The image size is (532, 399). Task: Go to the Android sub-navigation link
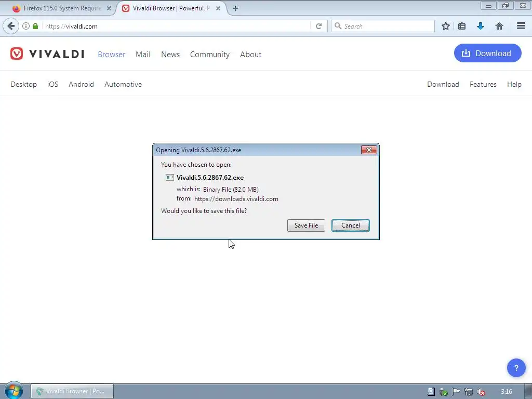coord(81,84)
